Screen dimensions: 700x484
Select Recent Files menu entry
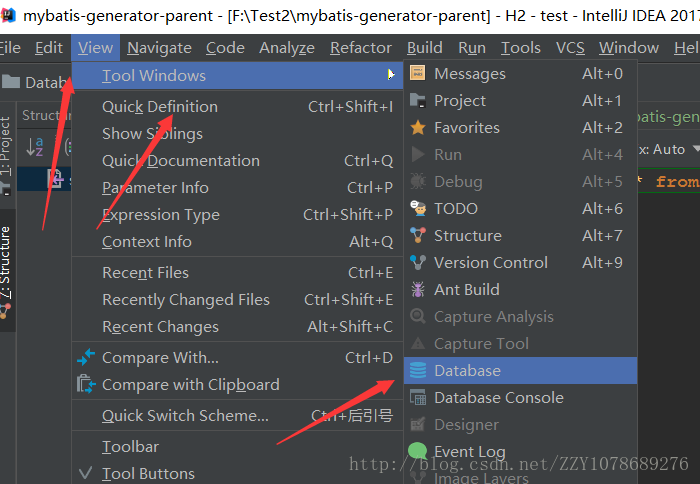point(237,273)
